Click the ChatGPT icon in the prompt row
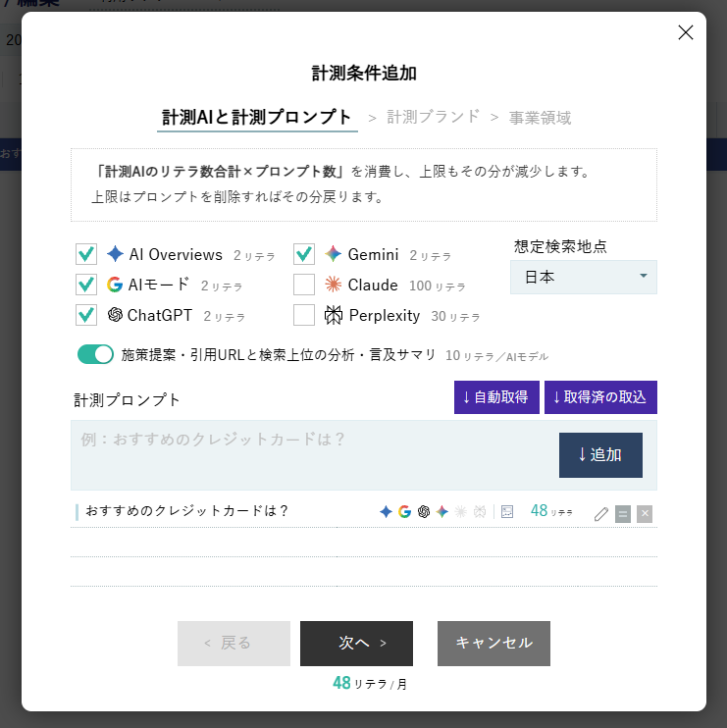The image size is (727, 728). (424, 511)
